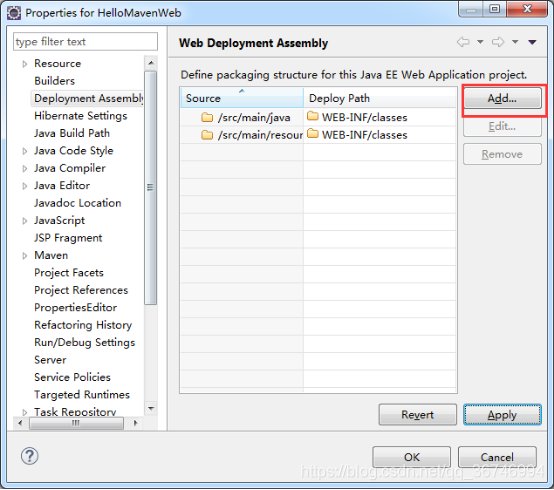
Task: Click the Remove button
Action: (502, 154)
